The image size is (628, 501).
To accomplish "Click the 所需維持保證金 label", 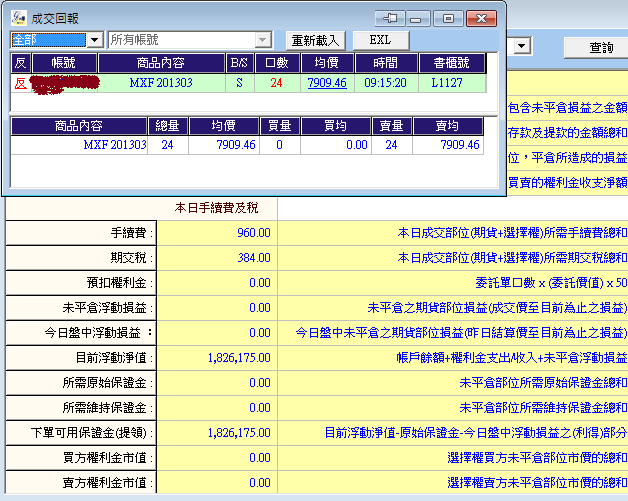I will (x=108, y=408).
